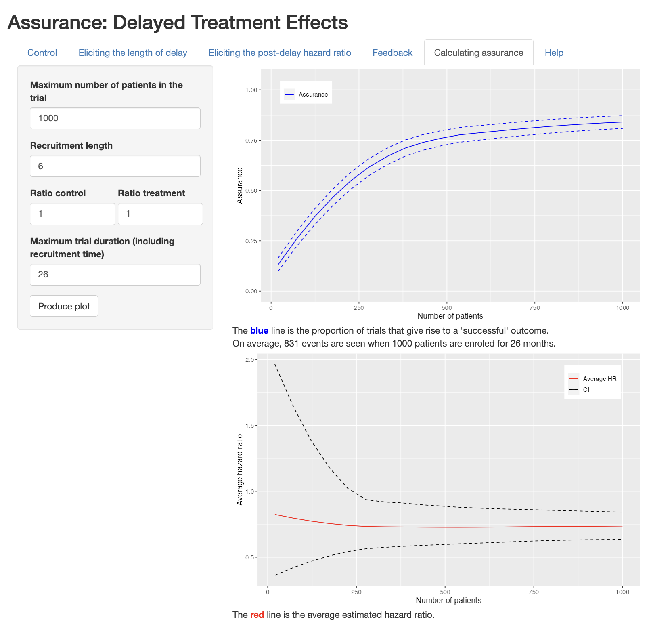
Task: Click the Average hazard ratio axis label
Action: coord(240,470)
